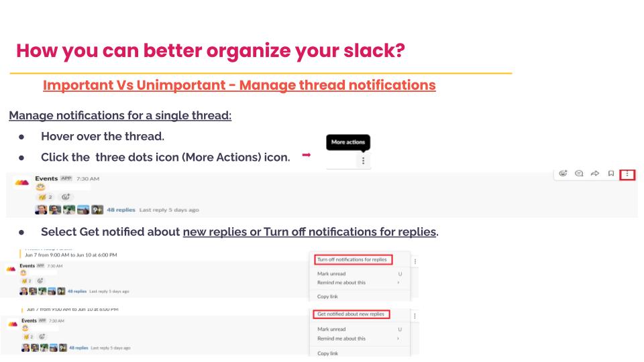Click the three dots under More actions tooltip
This screenshot has width=644, height=362.
pyautogui.click(x=363, y=161)
